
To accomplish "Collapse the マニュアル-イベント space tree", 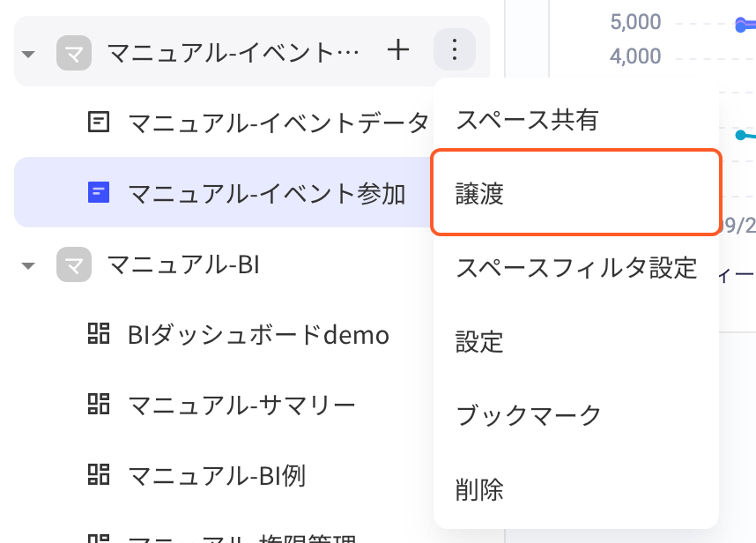I will tap(28, 54).
